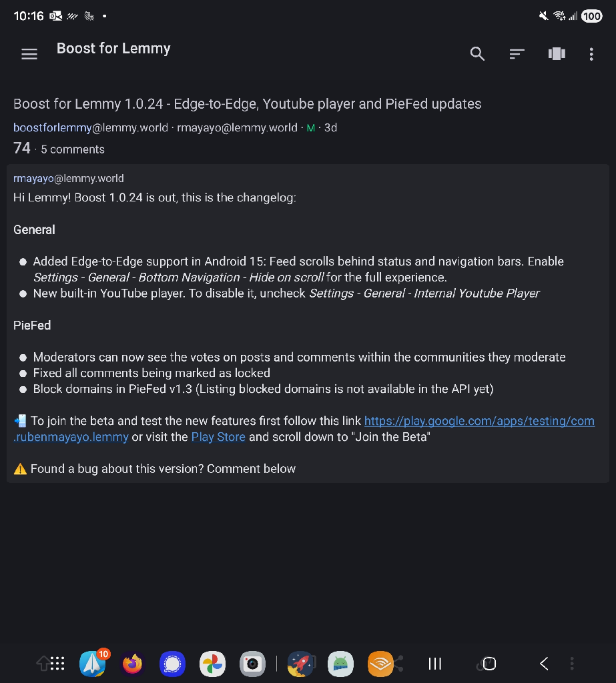Open the Play Store link

(218, 437)
